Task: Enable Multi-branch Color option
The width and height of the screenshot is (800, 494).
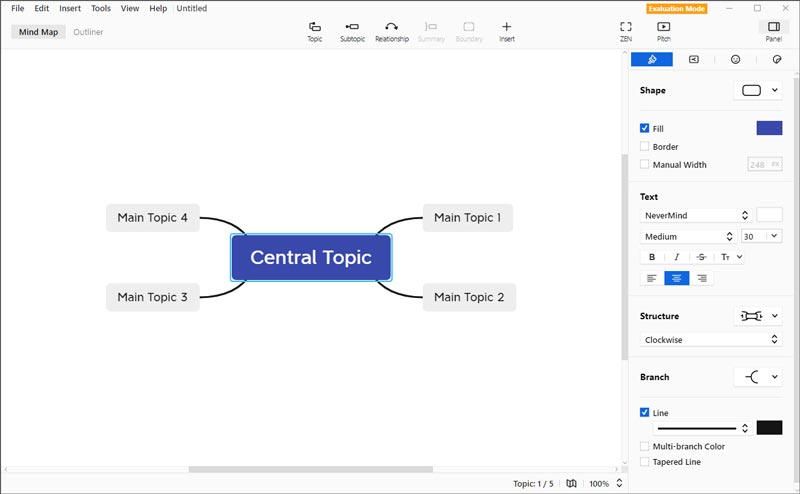Action: click(x=645, y=446)
